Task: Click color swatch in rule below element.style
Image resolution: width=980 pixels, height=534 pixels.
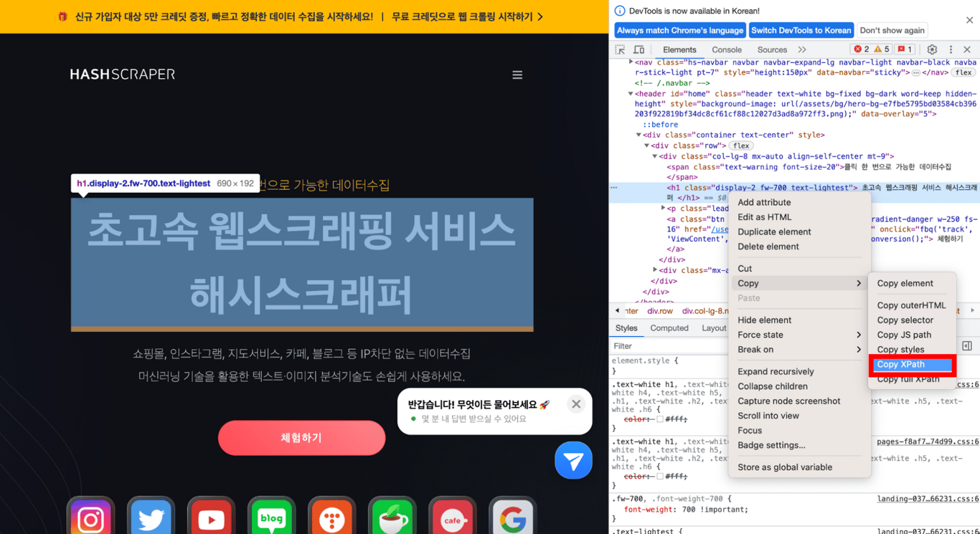Action: [x=660, y=419]
